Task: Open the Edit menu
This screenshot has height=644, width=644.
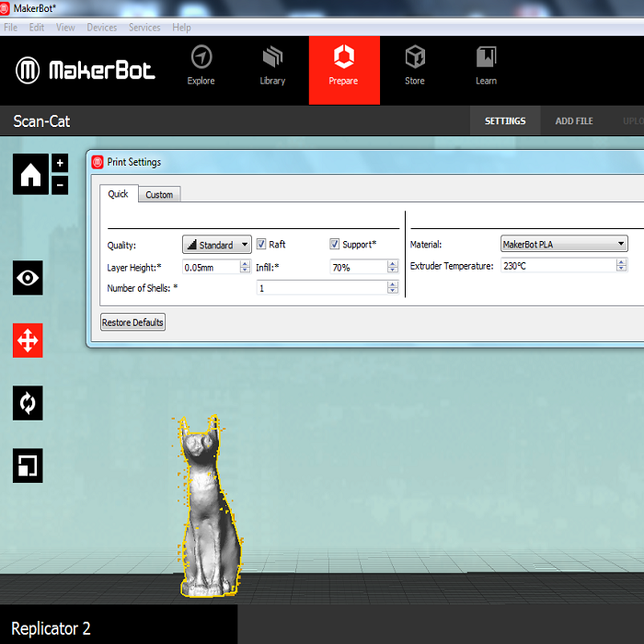Action: (37, 28)
